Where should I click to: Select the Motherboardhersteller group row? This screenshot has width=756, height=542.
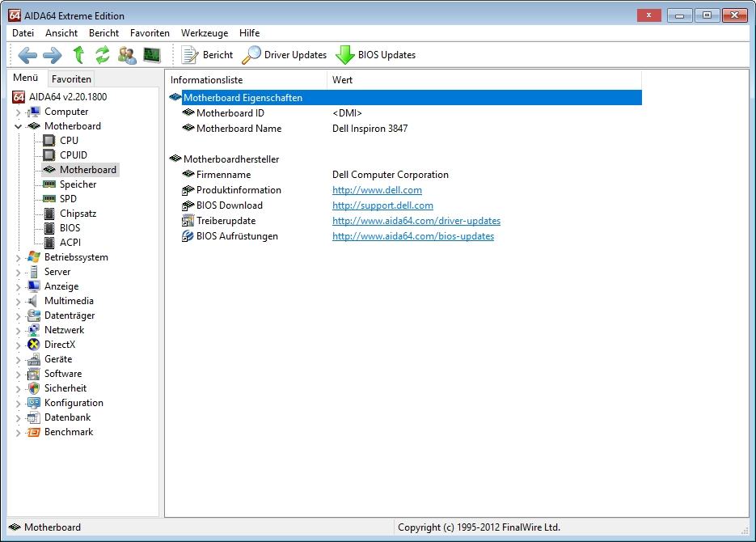(x=405, y=159)
